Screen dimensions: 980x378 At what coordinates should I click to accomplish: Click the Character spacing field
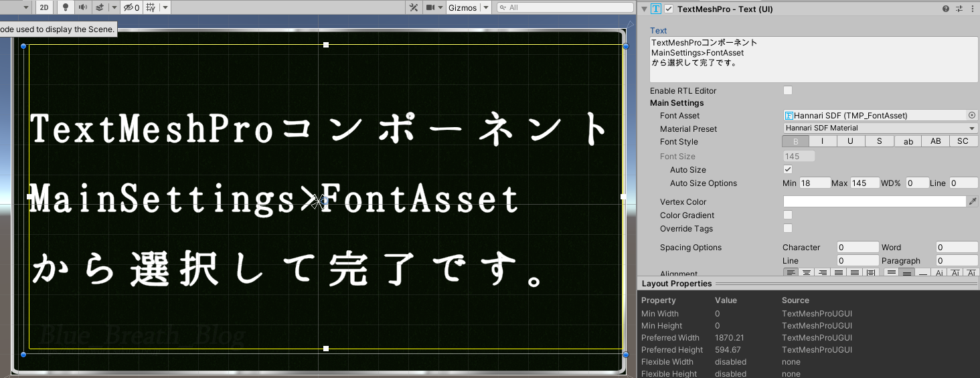[x=857, y=247]
